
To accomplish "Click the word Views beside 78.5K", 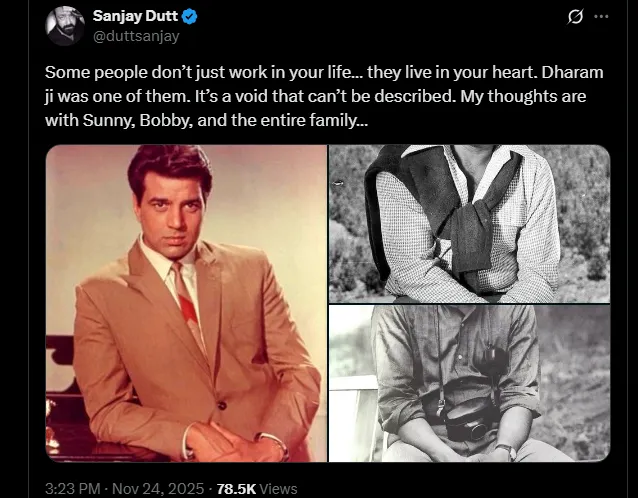I will coord(278,488).
